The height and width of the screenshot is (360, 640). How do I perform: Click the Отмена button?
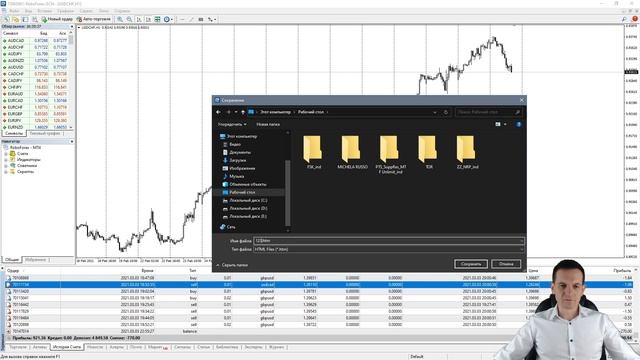506,264
